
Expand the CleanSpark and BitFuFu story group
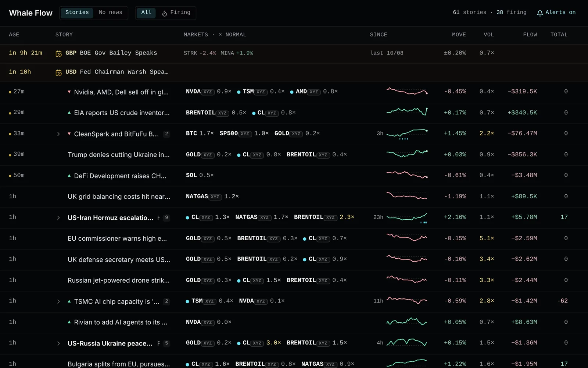coord(58,134)
